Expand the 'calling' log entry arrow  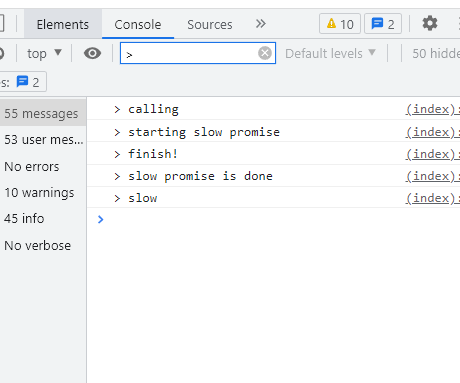pyautogui.click(x=117, y=109)
